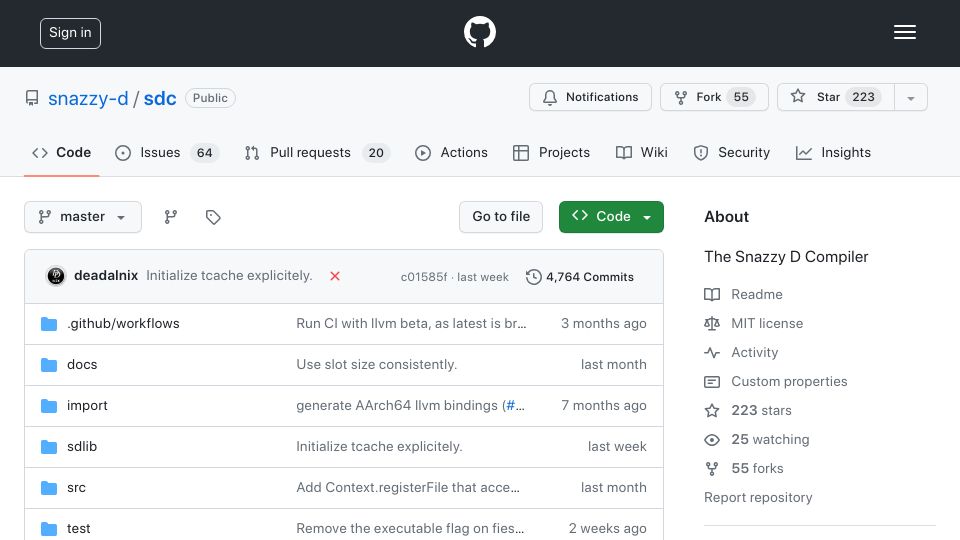Click the src folder icon
The width and height of the screenshot is (960, 540).
(49, 488)
